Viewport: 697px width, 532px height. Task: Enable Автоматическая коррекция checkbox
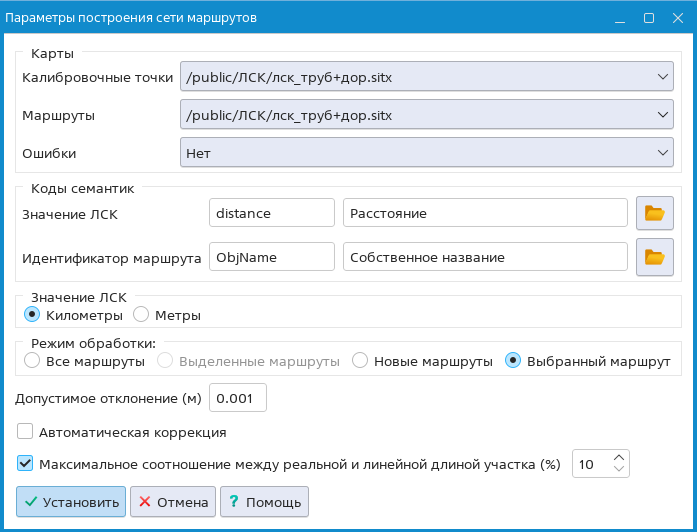pyautogui.click(x=25, y=433)
